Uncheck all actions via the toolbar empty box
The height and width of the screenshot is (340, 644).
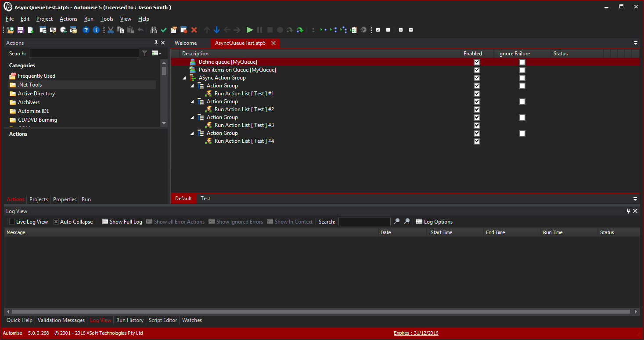pos(388,30)
